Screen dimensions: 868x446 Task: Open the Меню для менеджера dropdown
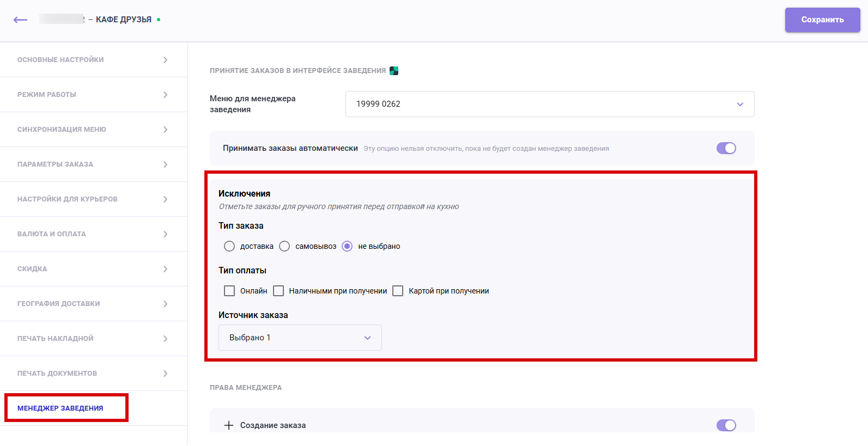point(549,104)
